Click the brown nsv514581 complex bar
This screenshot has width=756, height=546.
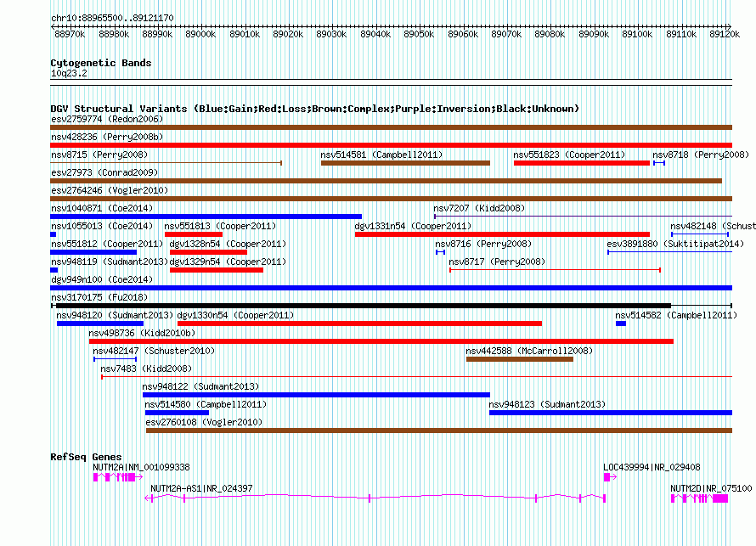tap(405, 163)
